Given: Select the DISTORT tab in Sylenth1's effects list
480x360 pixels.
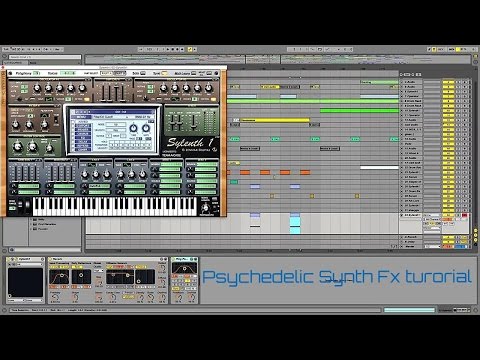Looking at the screenshot, I should [x=83, y=126].
